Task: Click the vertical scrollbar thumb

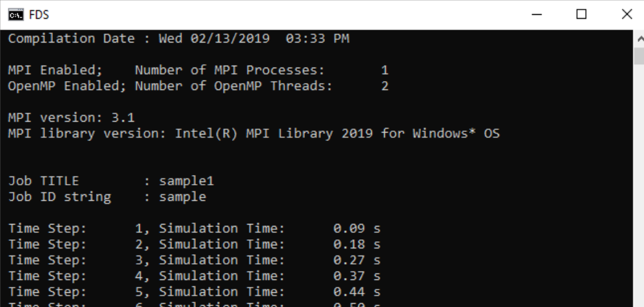Action: 639,56
